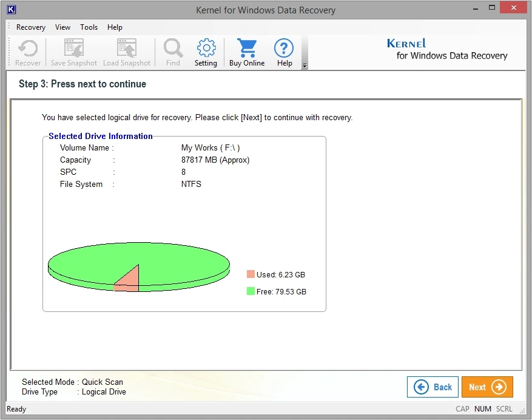Click the Kernel app icon in title bar
This screenshot has height=420, width=532.
click(x=11, y=10)
